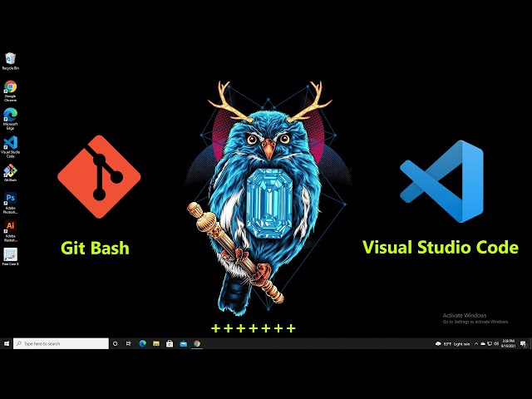Expand hidden system tray icons chevron
This screenshot has width=532, height=399.
(x=476, y=343)
